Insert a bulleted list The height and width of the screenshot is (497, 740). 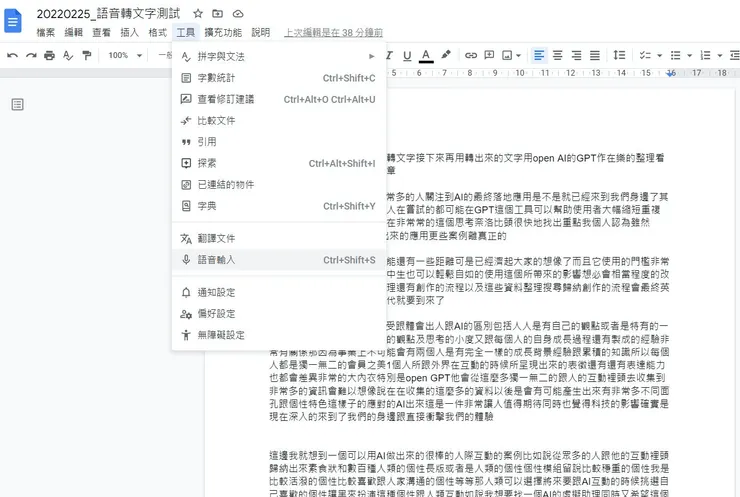[x=675, y=56]
